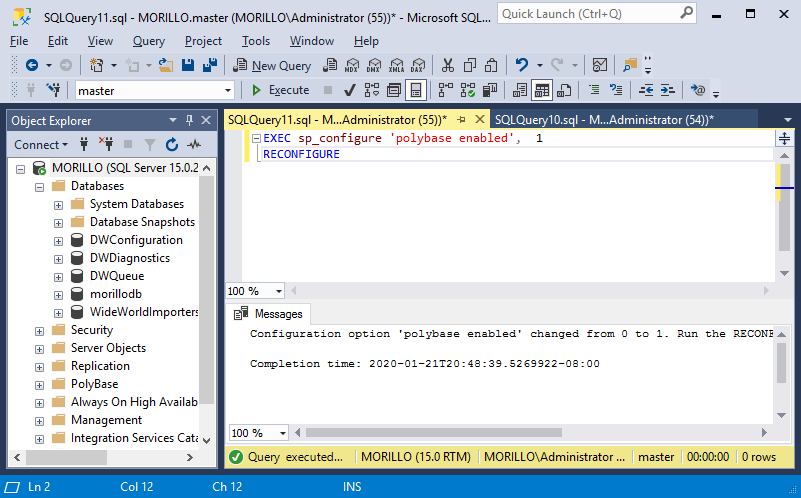801x498 pixels.
Task: Open a Database Engine Query
Action: (x=330, y=65)
